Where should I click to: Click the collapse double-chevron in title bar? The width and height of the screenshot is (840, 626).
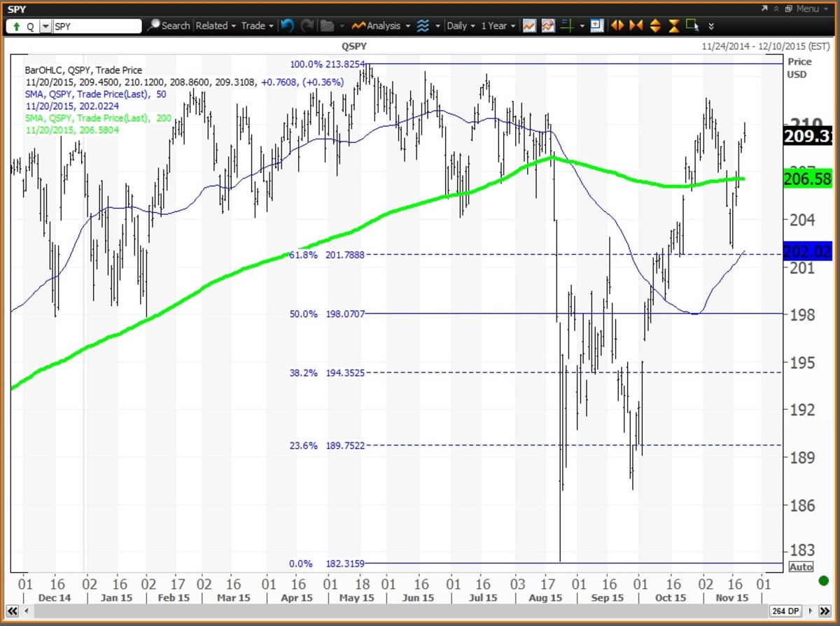pos(776,8)
